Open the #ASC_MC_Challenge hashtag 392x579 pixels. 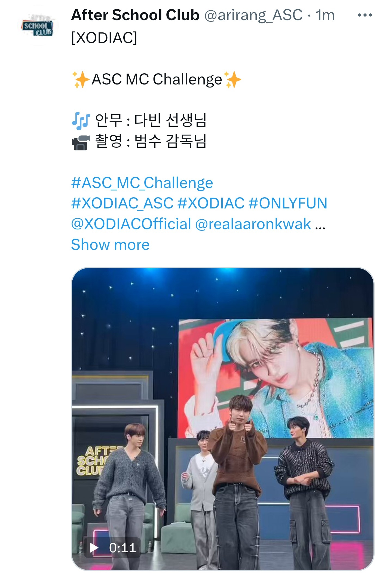(x=142, y=183)
